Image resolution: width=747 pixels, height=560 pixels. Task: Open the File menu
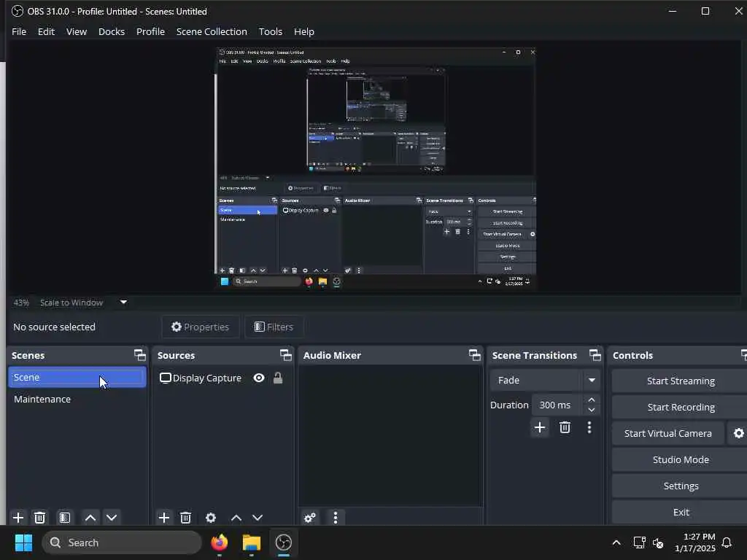tap(19, 31)
